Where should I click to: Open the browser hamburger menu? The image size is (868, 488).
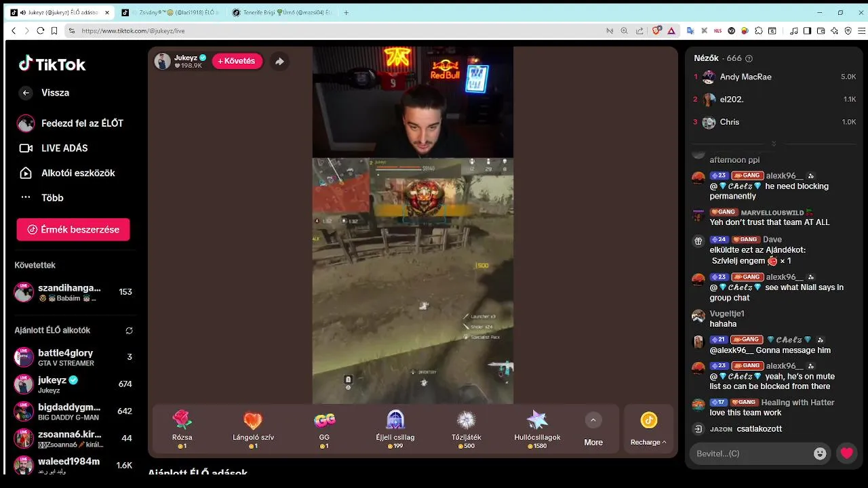click(x=862, y=30)
